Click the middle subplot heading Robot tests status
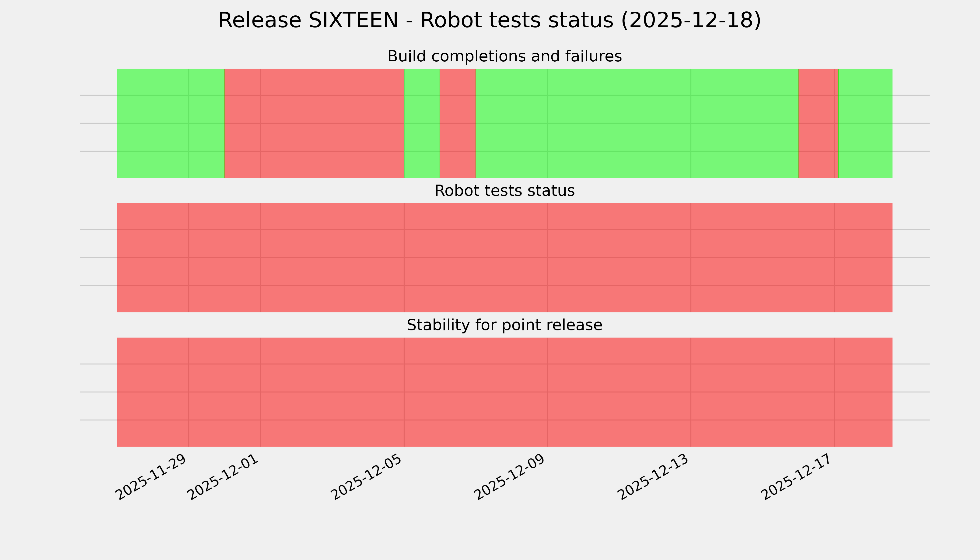The image size is (980, 560). pyautogui.click(x=504, y=191)
